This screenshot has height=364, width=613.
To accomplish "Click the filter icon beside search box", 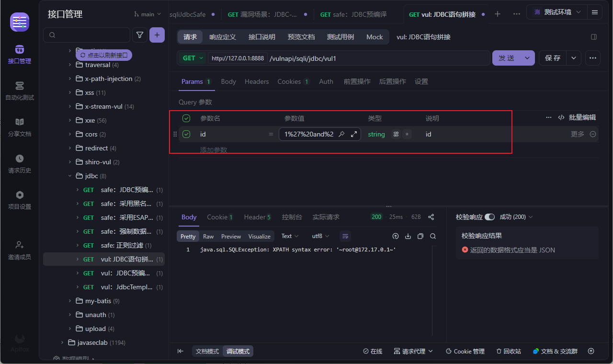I will click(x=140, y=35).
